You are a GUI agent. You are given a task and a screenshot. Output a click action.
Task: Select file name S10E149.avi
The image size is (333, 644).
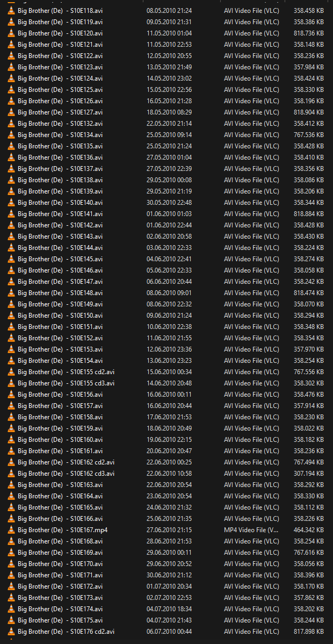coord(60,304)
